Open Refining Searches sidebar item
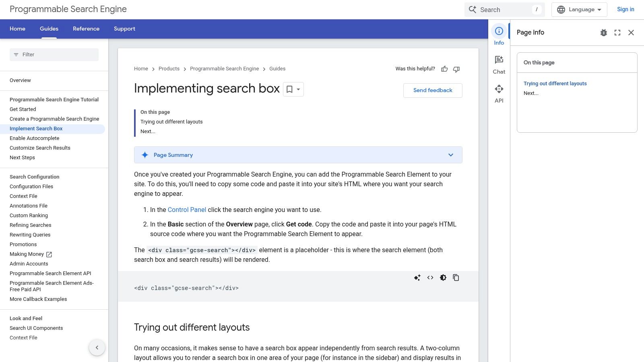Viewport: 644px width, 362px height. (31, 225)
